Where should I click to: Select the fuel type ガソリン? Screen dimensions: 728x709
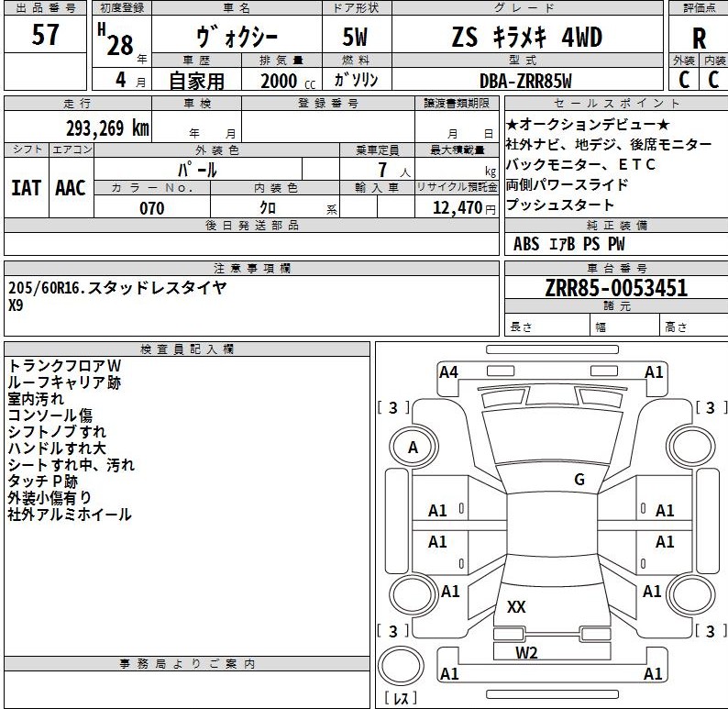click(x=356, y=80)
